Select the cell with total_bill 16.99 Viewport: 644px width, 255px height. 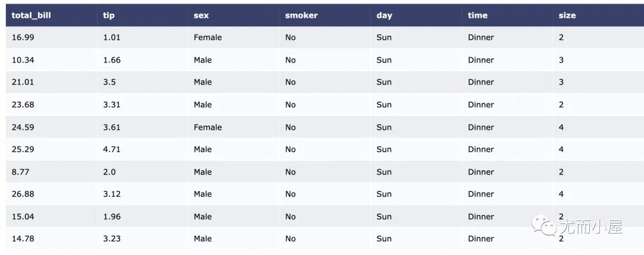point(23,38)
